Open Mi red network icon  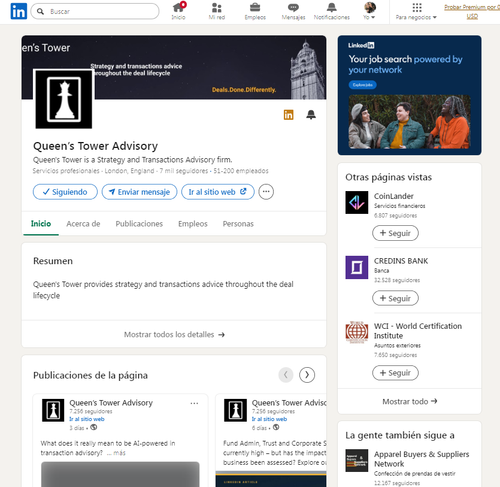point(217,11)
